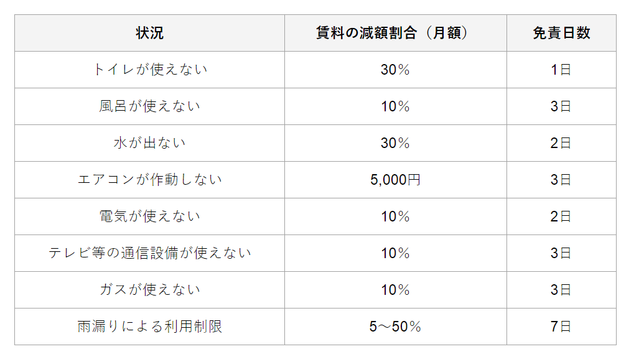
Task: Click the 状況 column header
Action: [x=149, y=33]
